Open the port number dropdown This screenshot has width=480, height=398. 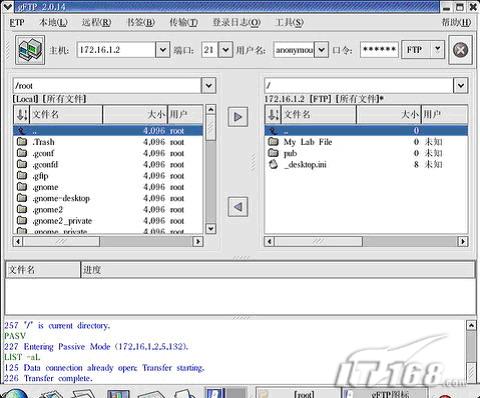coord(226,50)
